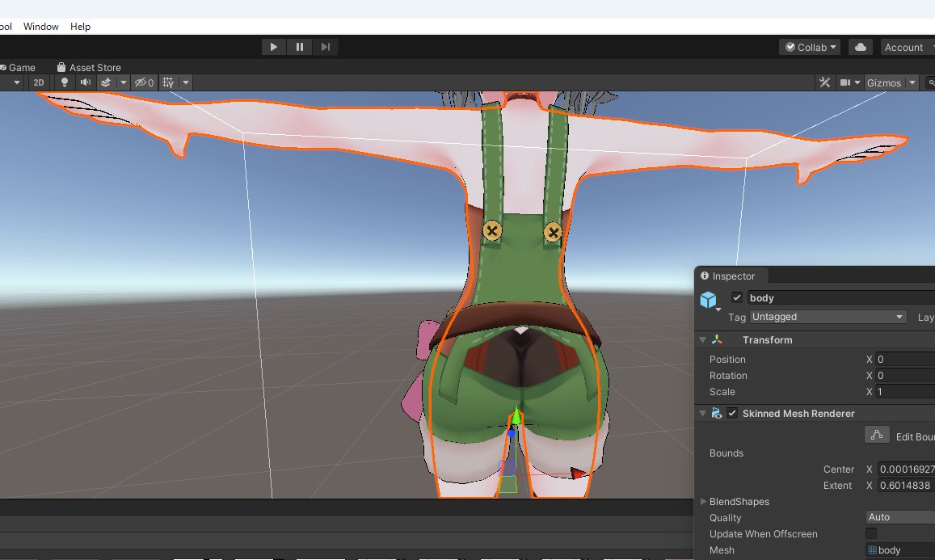Open the scene camera dropdown arrow

(x=857, y=82)
